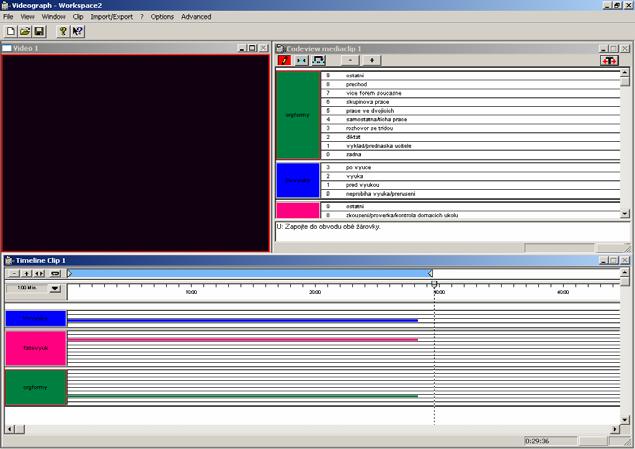The image size is (635, 449).
Task: Click the pink coded segment in timeline
Action: pyautogui.click(x=243, y=340)
